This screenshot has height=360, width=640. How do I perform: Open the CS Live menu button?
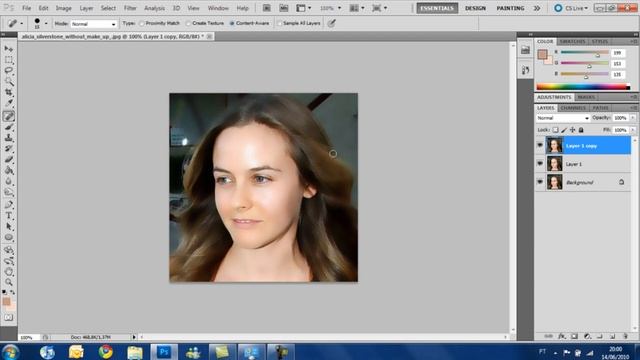[x=571, y=8]
